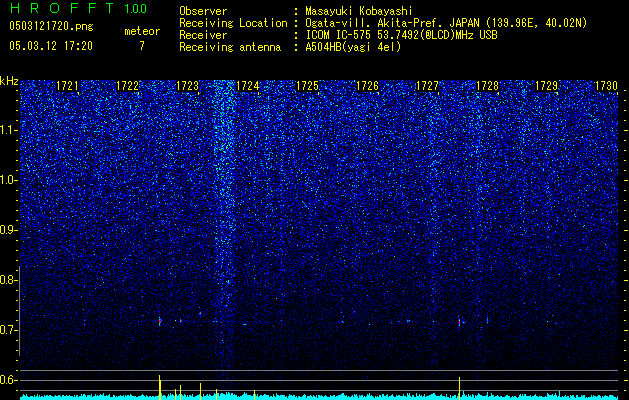Click the Receiving antenna label
This screenshot has width=629, height=400.
pyautogui.click(x=230, y=47)
